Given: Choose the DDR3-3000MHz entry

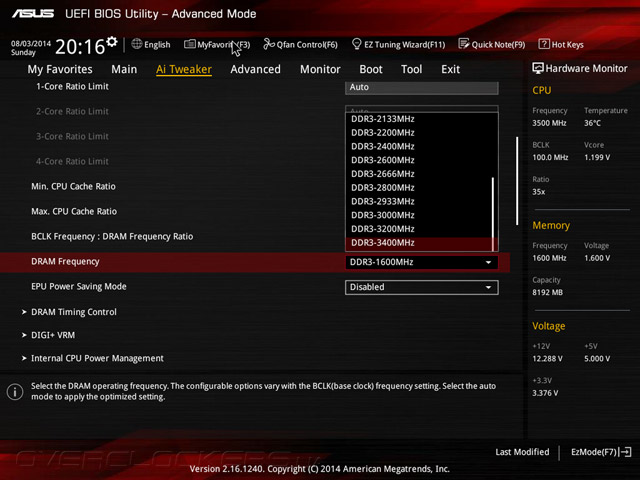Looking at the screenshot, I should 419,215.
